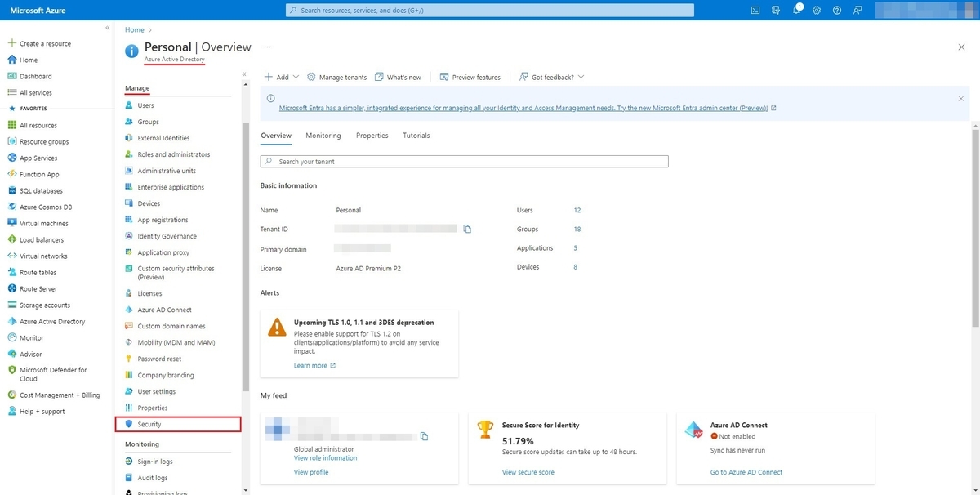
Task: Click Learn more in TLS deprecation alert
Action: pos(314,365)
